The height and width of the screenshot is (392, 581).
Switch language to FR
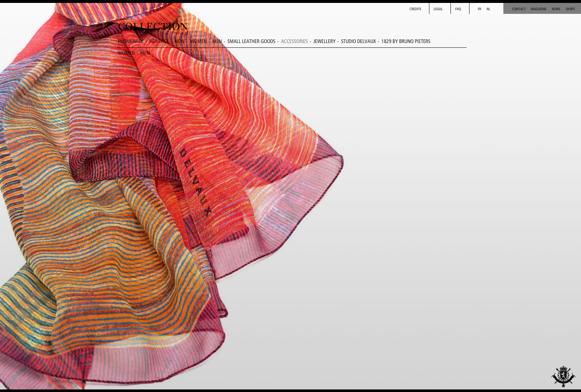pos(479,9)
